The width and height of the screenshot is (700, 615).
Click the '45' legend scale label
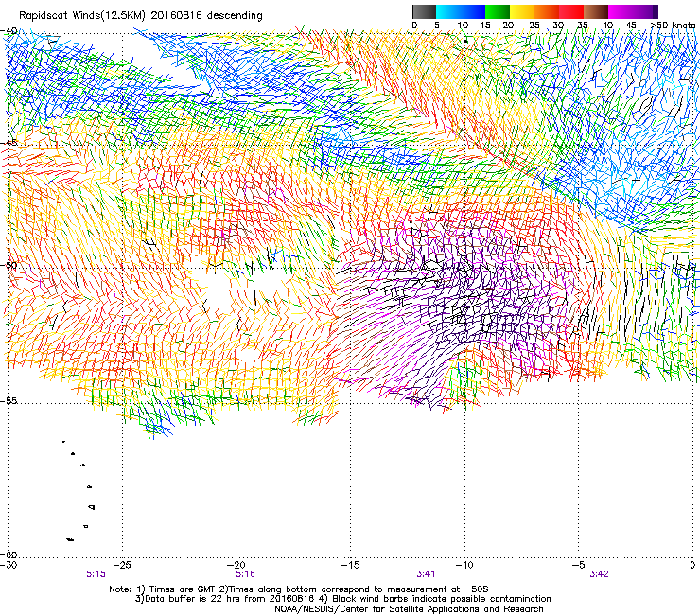pyautogui.click(x=631, y=26)
